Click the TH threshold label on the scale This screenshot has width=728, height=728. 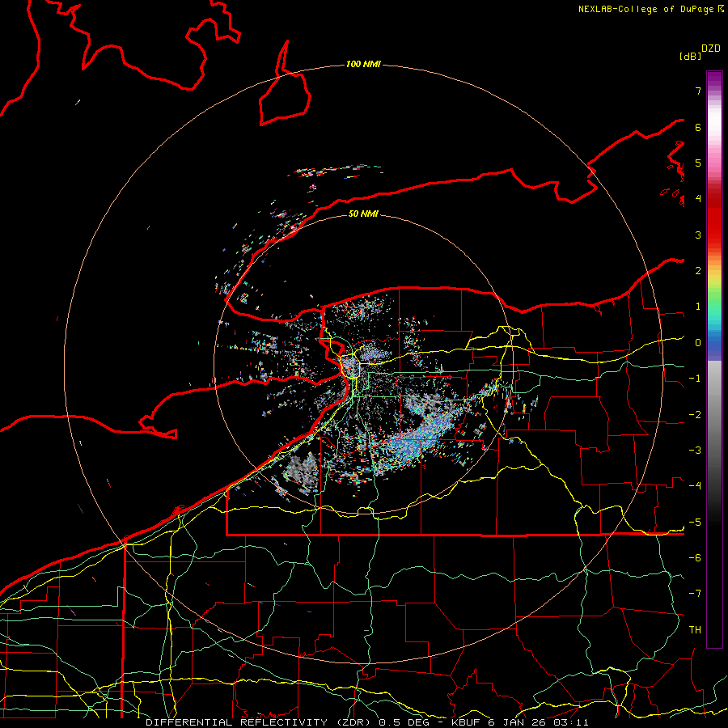pos(695,630)
